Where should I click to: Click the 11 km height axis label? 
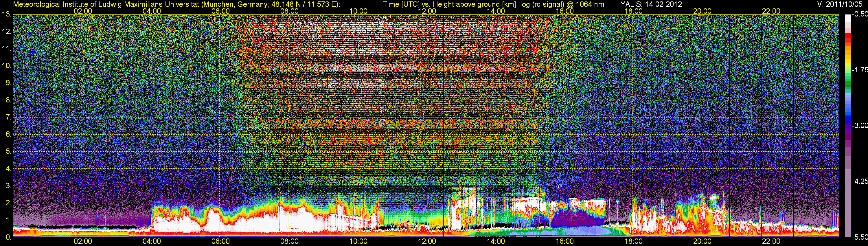6,49
